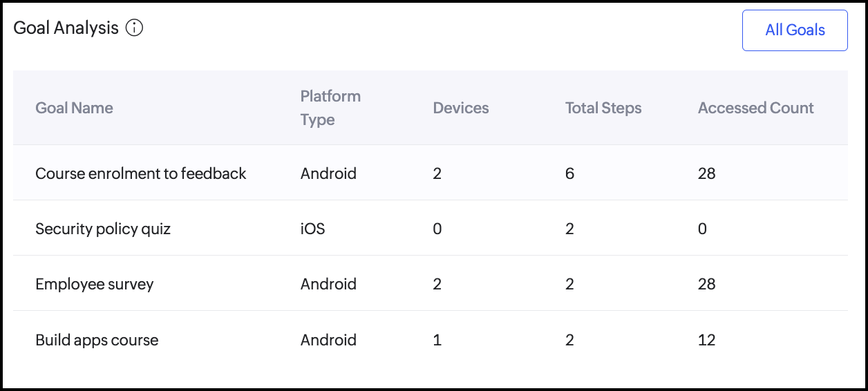Click the Devices column header
Screen dimensions: 868x391
pyautogui.click(x=460, y=108)
